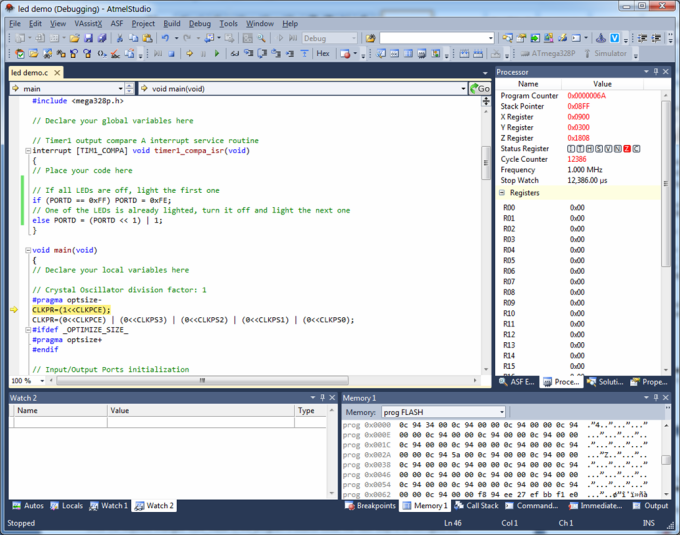Image resolution: width=680 pixels, height=535 pixels.
Task: Open the 100 % zoom dropdown
Action: (x=42, y=381)
